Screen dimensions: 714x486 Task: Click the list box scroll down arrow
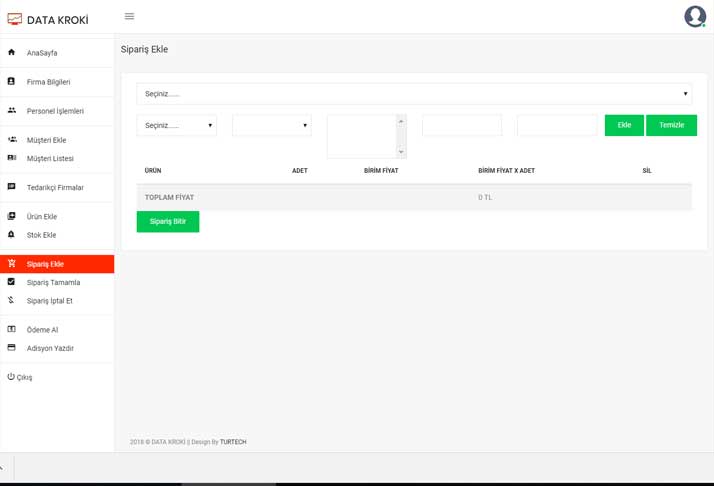pos(401,152)
